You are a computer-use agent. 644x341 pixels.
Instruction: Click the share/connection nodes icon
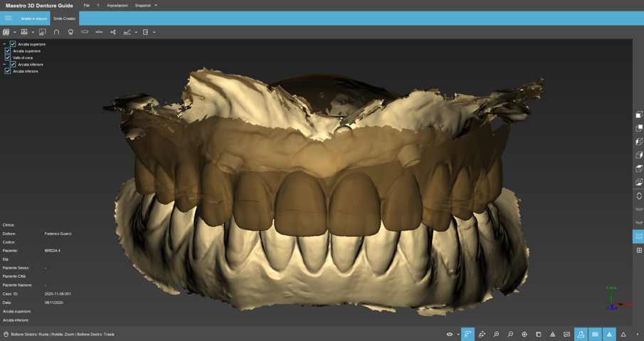(113, 32)
